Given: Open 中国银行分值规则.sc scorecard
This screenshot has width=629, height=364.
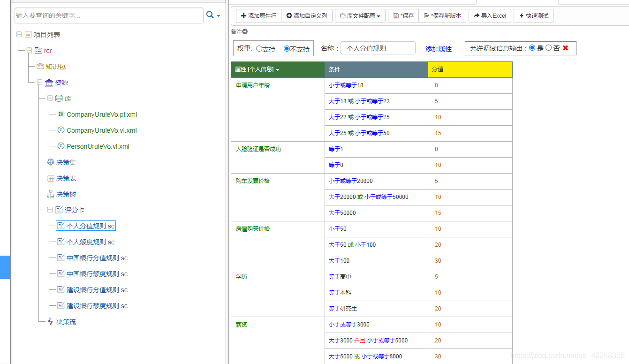Looking at the screenshot, I should point(97,258).
